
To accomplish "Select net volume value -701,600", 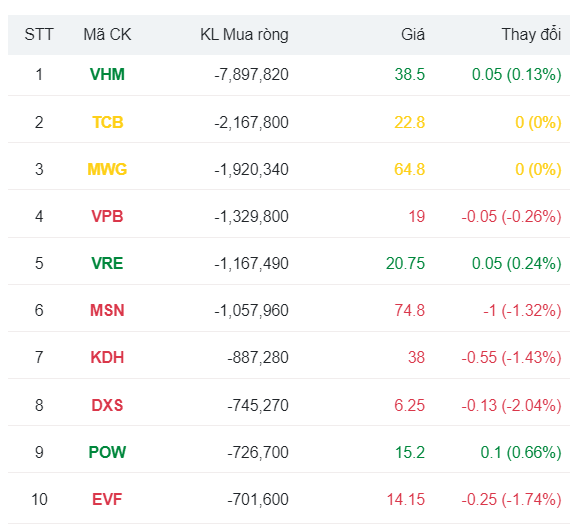I will tap(258, 500).
